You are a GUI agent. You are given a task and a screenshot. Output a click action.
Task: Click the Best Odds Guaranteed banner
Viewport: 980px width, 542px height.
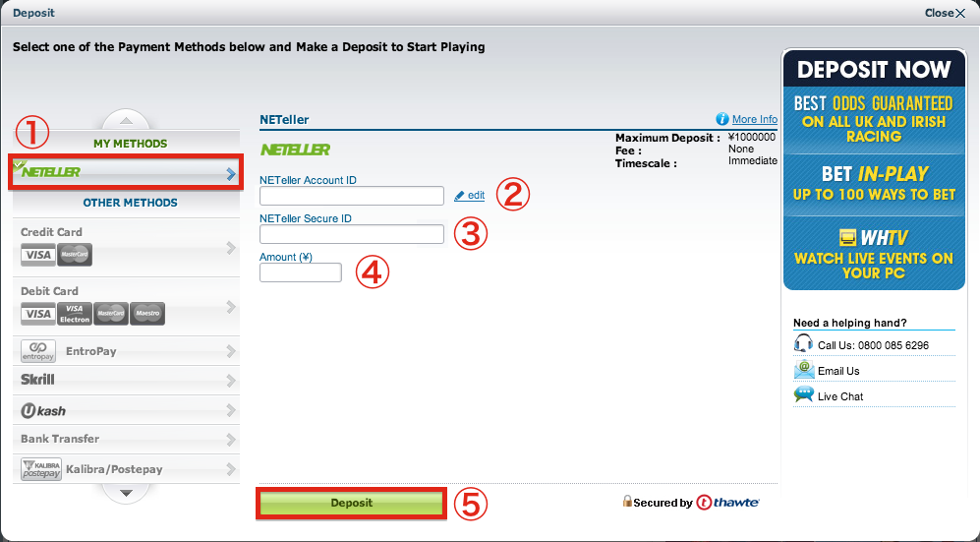(874, 120)
